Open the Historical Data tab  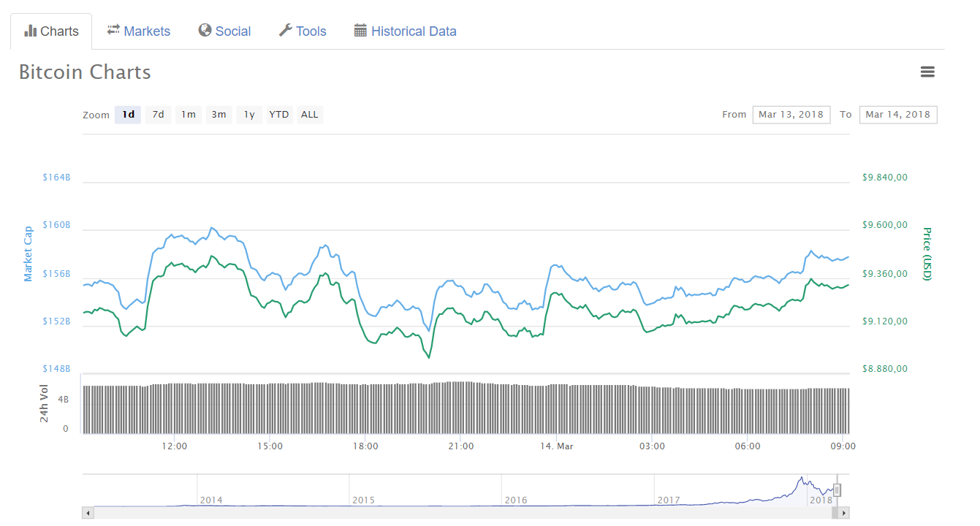[x=406, y=31]
